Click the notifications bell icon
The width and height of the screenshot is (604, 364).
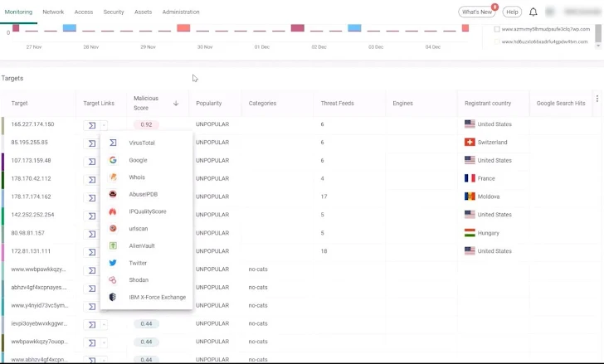point(533,12)
